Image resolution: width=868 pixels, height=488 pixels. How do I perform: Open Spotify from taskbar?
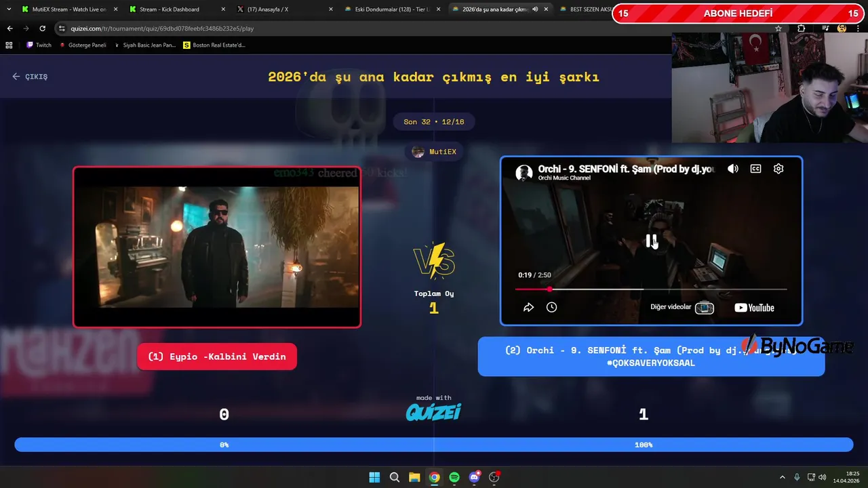(x=454, y=477)
